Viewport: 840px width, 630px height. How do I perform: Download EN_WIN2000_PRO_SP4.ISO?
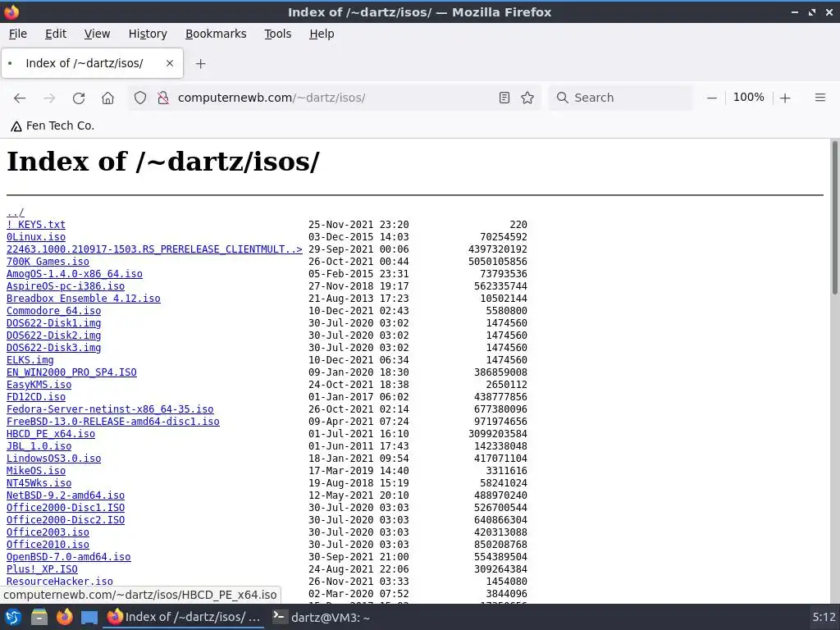71,372
